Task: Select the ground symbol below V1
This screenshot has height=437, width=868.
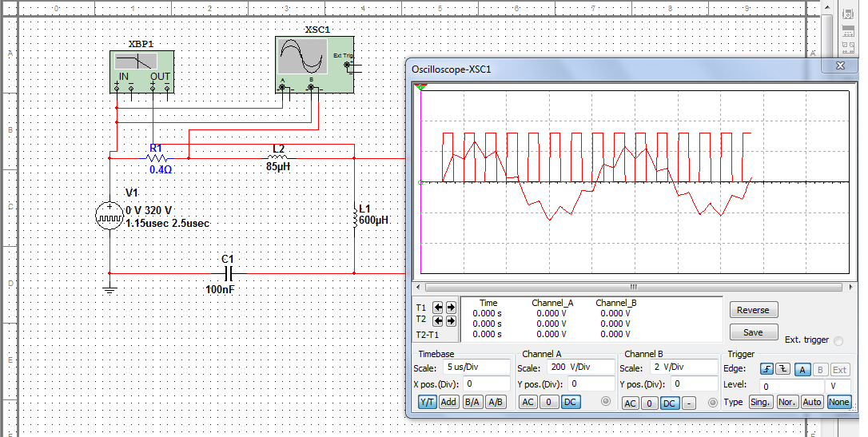Action: pyautogui.click(x=109, y=289)
